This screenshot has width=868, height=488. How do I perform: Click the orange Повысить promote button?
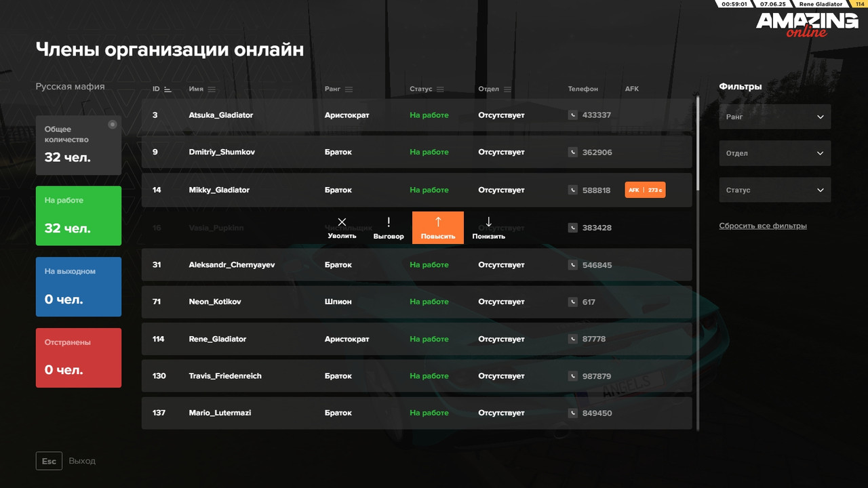[x=438, y=228]
